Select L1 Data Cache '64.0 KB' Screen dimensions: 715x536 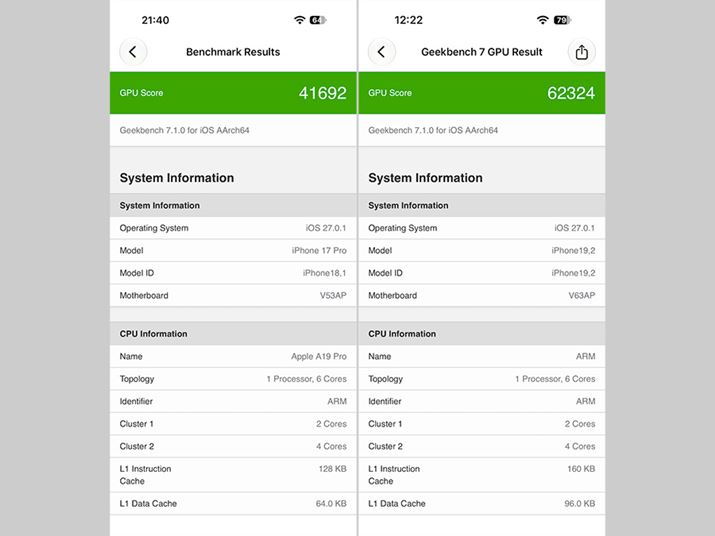click(331, 504)
